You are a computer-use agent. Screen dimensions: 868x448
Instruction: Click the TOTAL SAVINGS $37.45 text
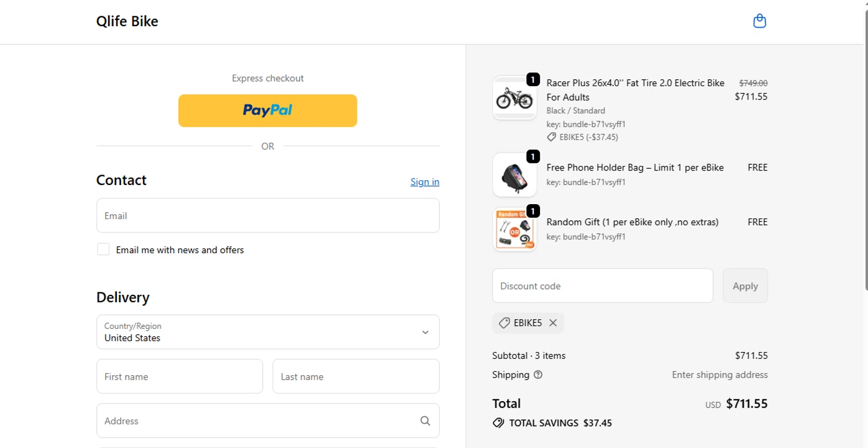[560, 423]
